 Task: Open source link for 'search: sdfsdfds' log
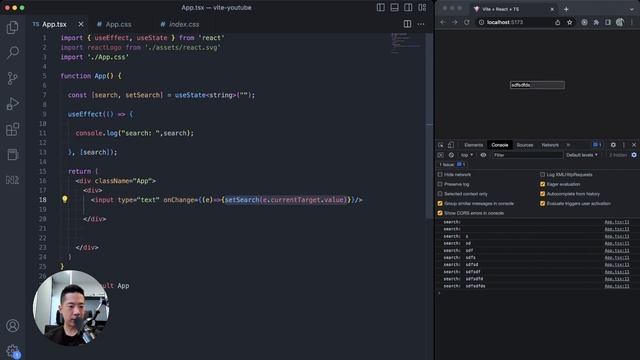pyautogui.click(x=616, y=286)
